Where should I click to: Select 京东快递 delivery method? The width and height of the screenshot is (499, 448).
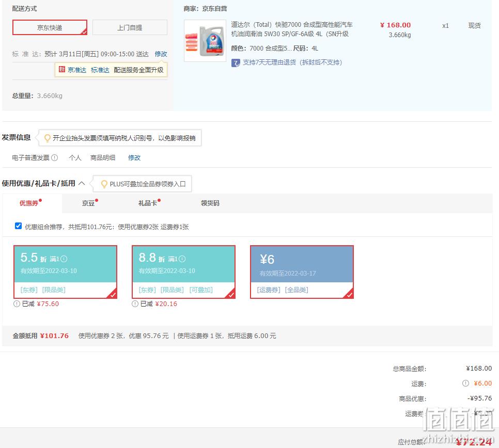click(50, 27)
